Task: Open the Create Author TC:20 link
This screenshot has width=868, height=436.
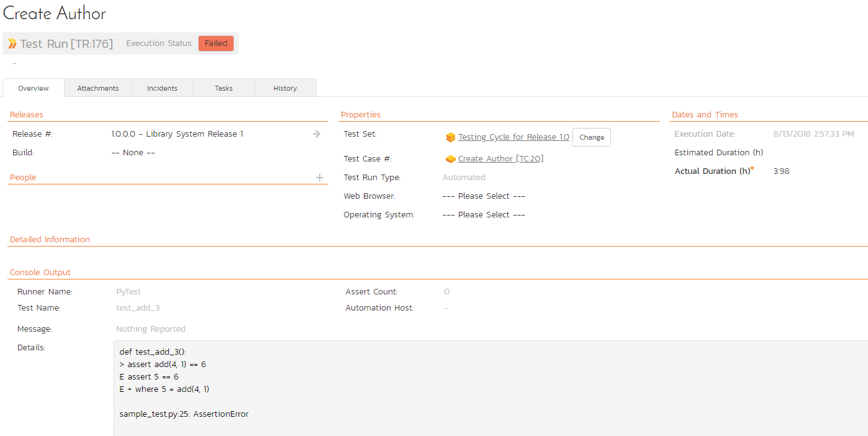Action: coord(500,159)
